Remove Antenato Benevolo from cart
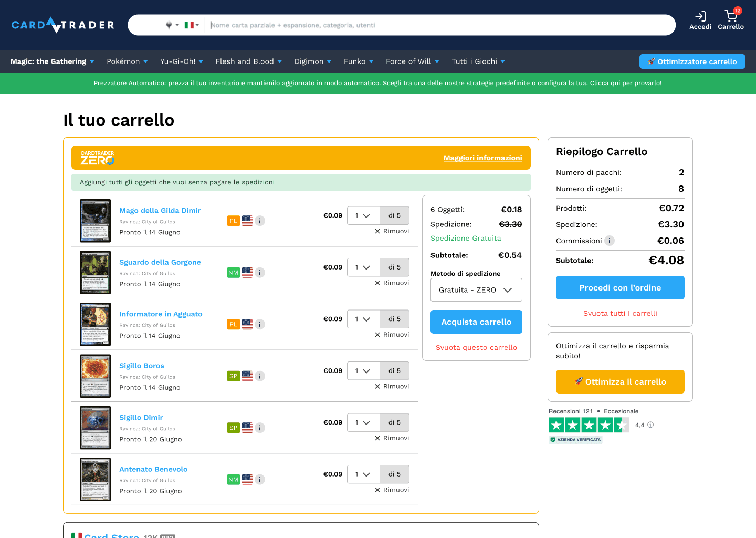This screenshot has width=756, height=538. coord(392,490)
